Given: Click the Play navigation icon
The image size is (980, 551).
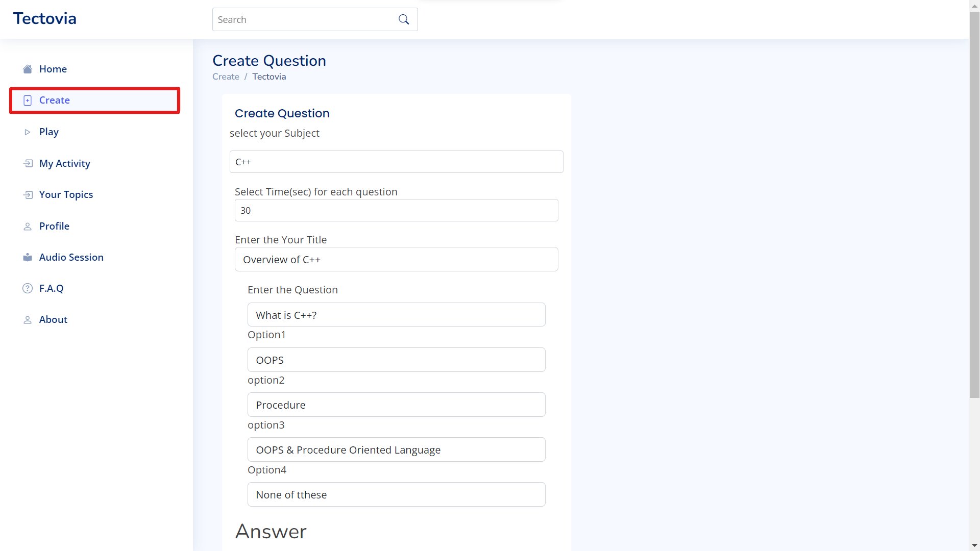Looking at the screenshot, I should [27, 132].
